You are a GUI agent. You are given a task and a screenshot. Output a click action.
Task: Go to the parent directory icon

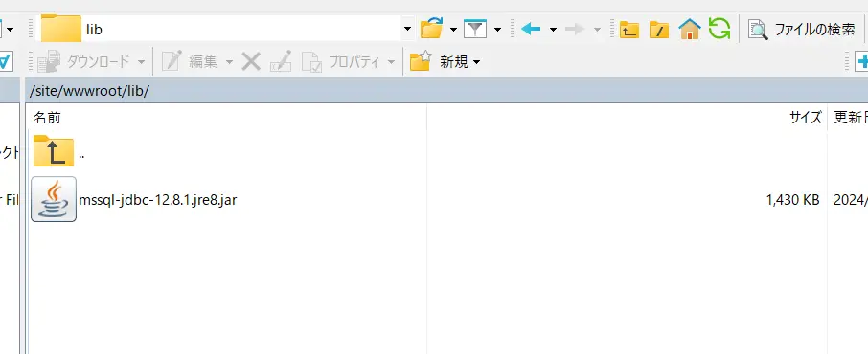(628, 30)
